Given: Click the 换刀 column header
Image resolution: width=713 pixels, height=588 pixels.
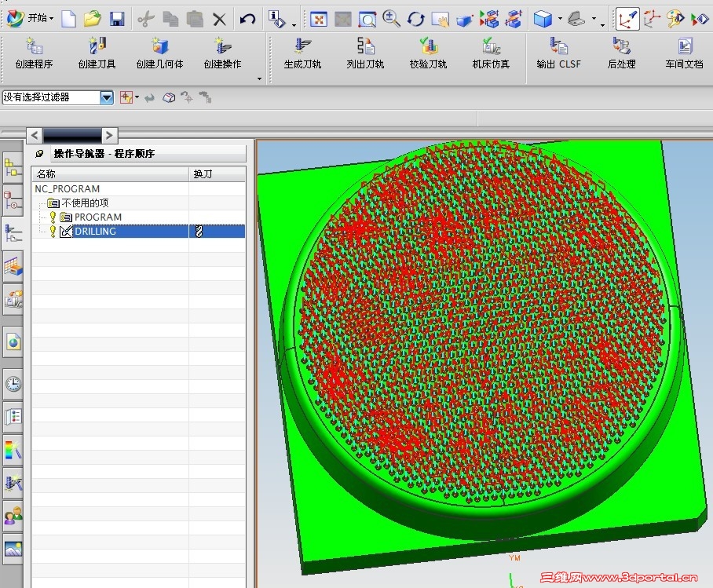Looking at the screenshot, I should click(x=218, y=173).
